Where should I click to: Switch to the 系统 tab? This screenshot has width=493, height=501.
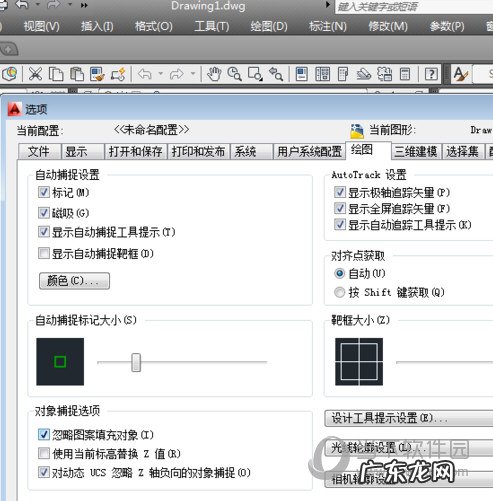coord(251,152)
